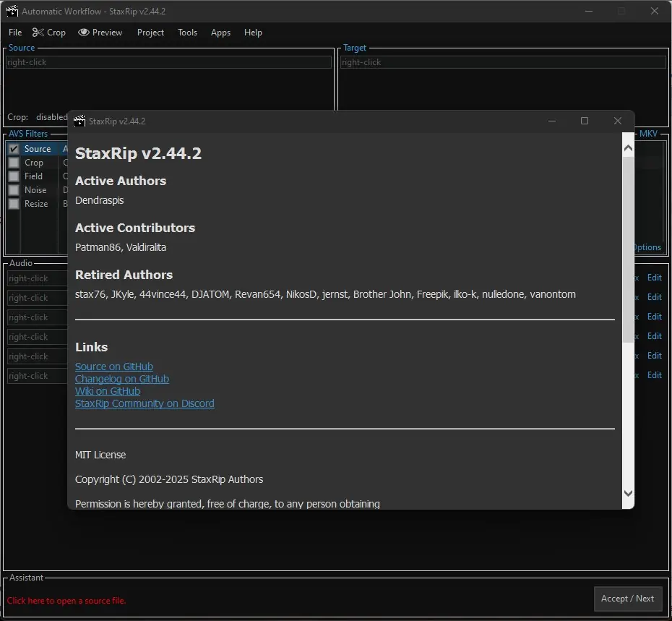Click the 'Copyright (C) 2002-2025 StaxRip Authors' text
The image size is (672, 621).
169,479
